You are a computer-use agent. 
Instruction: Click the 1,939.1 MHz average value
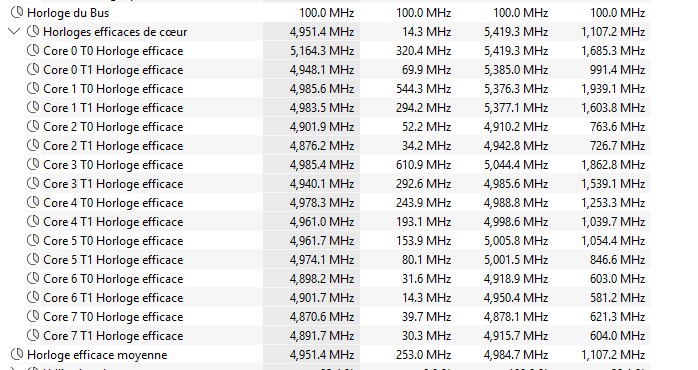[x=613, y=89]
